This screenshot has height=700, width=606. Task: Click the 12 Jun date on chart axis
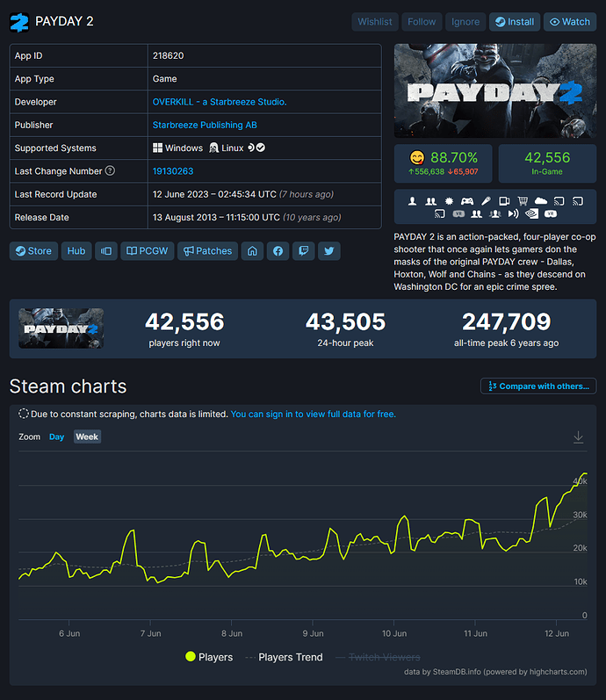(557, 633)
